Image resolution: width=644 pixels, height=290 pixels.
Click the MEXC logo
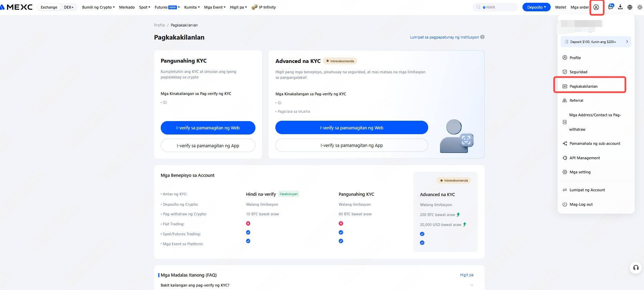17,7
